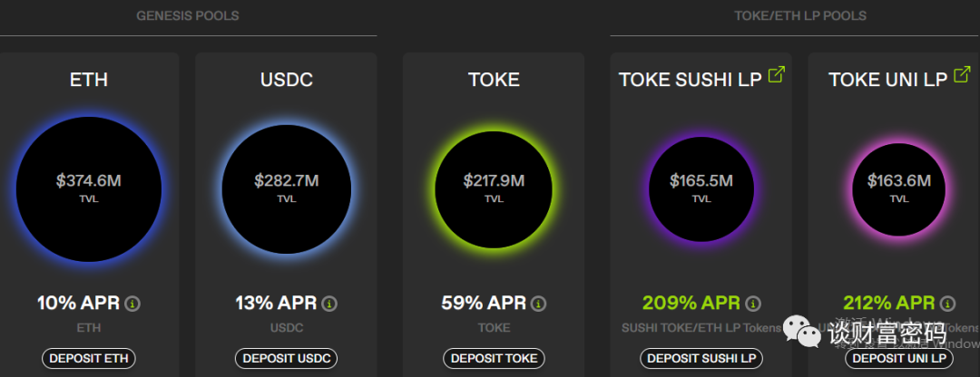The width and height of the screenshot is (980, 377).
Task: Select the USDC pool TVL circle
Action: pyautogui.click(x=287, y=188)
